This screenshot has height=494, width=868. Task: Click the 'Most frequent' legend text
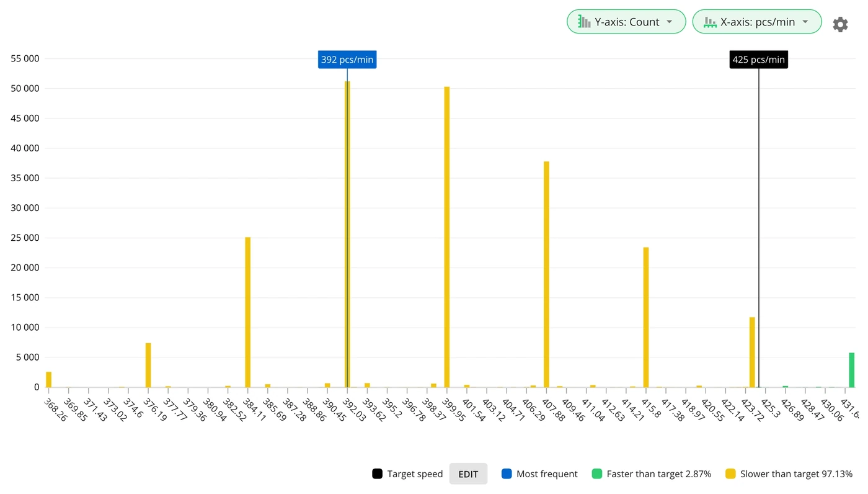tap(547, 474)
